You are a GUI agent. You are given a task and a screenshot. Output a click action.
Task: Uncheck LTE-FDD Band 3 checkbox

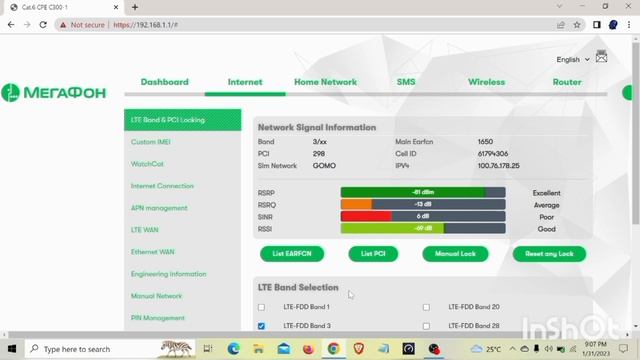click(262, 326)
